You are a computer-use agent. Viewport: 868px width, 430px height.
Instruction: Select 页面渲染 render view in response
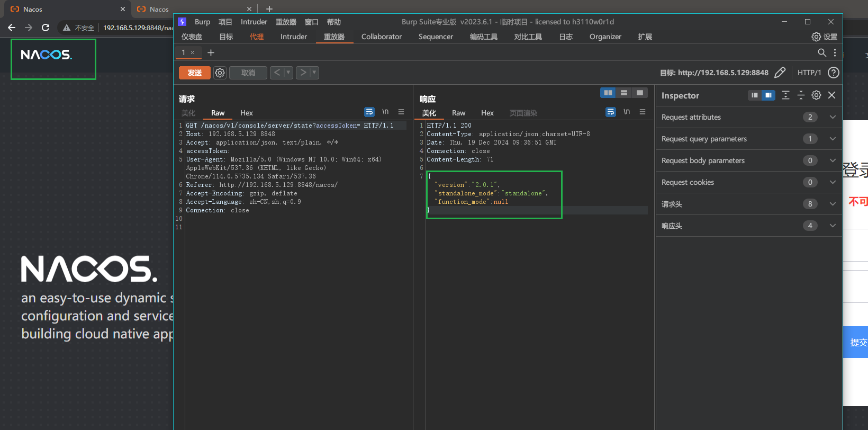[x=523, y=113]
